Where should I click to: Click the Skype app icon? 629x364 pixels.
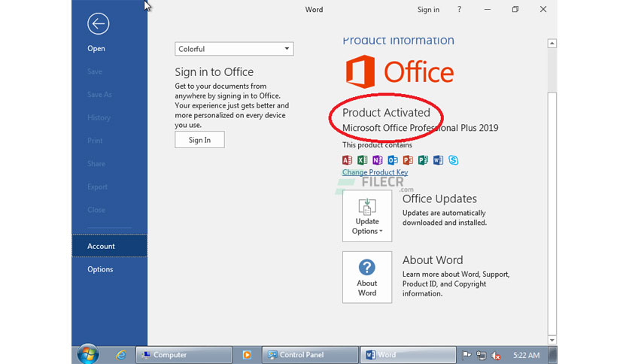453,160
